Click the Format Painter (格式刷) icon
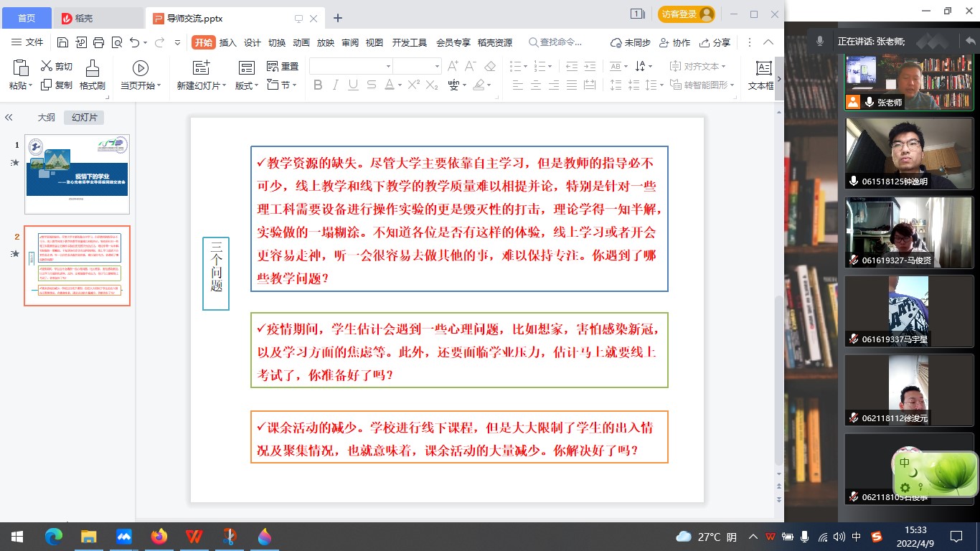The width and height of the screenshot is (980, 551). click(x=92, y=68)
